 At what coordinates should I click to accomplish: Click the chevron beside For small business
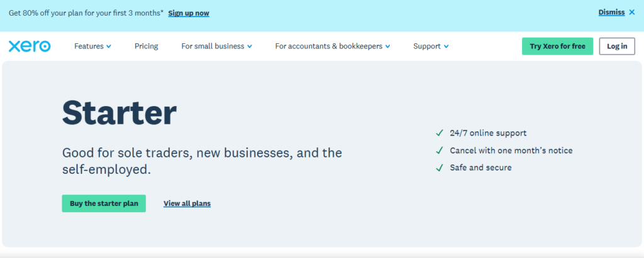(249, 46)
